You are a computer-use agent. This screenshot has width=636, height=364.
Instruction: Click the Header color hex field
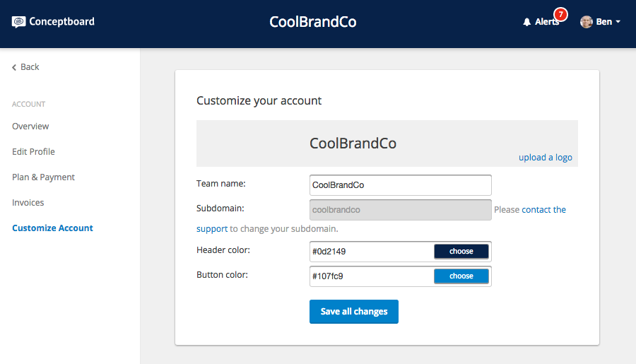click(371, 252)
